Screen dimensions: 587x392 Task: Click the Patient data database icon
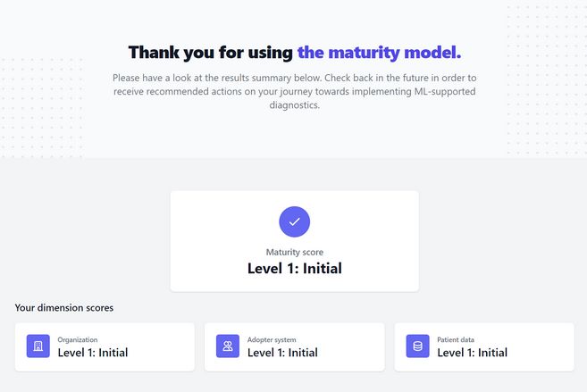point(417,346)
